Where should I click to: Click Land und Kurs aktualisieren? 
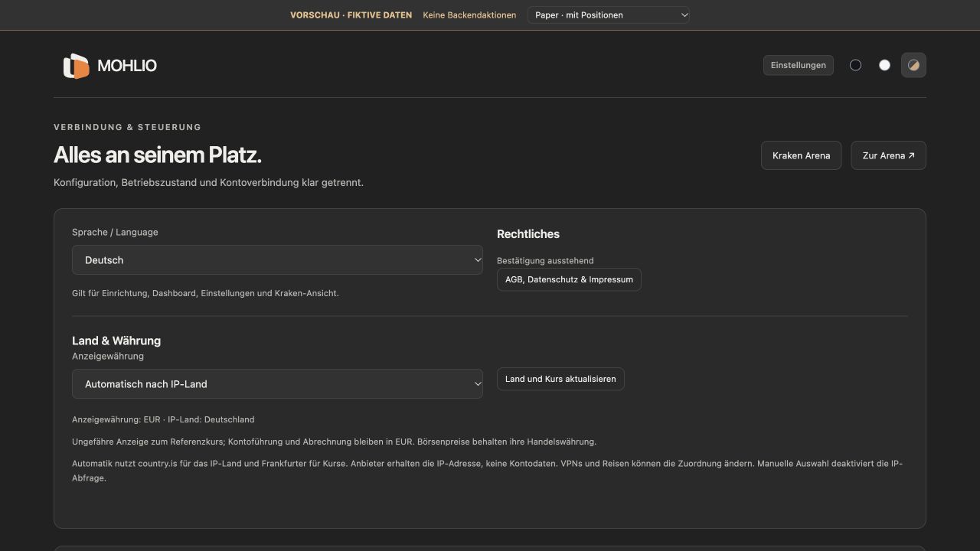point(560,379)
